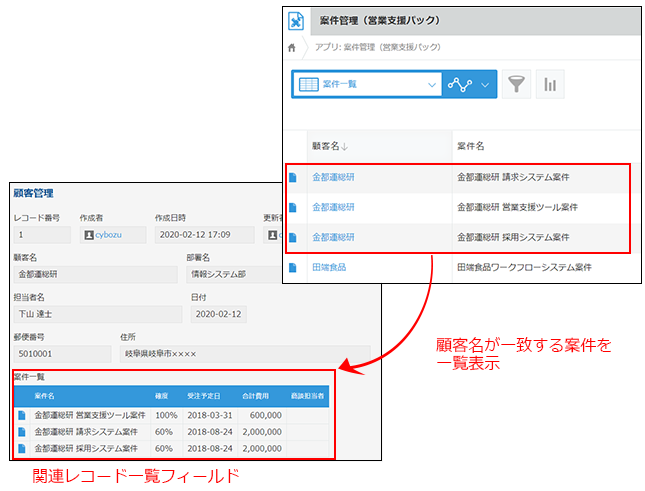645x491 pixels.
Task: Click the 受注予定日 header in related records
Action: click(202, 395)
